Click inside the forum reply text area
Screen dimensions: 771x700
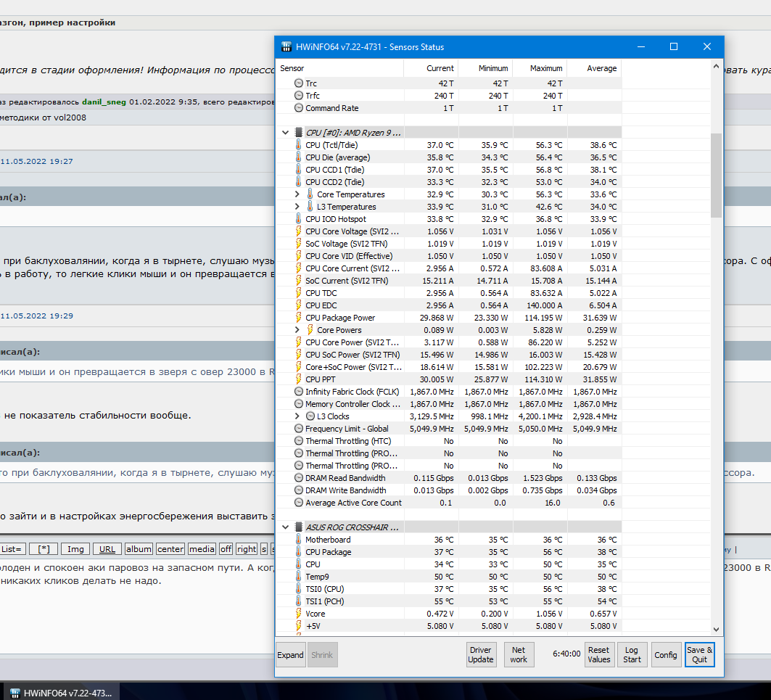pyautogui.click(x=138, y=605)
